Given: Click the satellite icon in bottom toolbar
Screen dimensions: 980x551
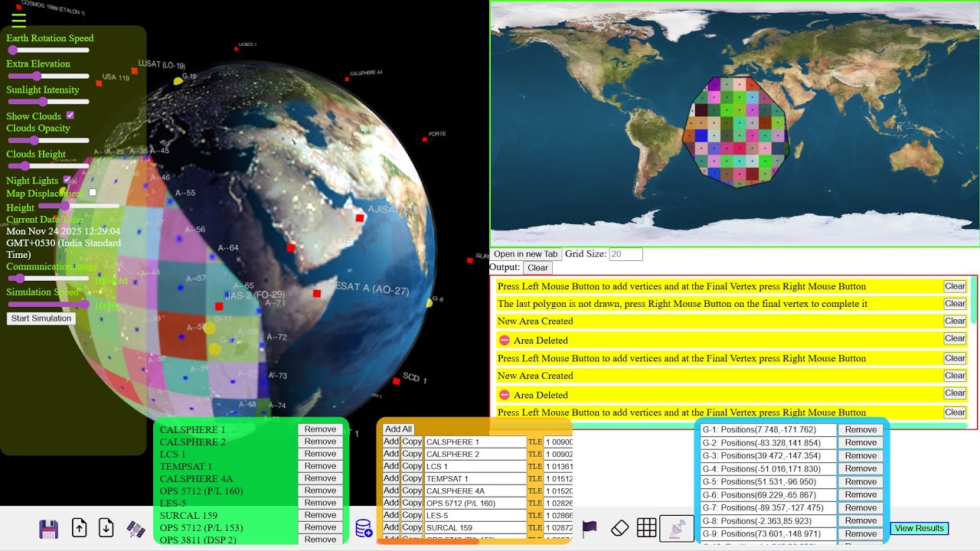Looking at the screenshot, I should point(136,529).
